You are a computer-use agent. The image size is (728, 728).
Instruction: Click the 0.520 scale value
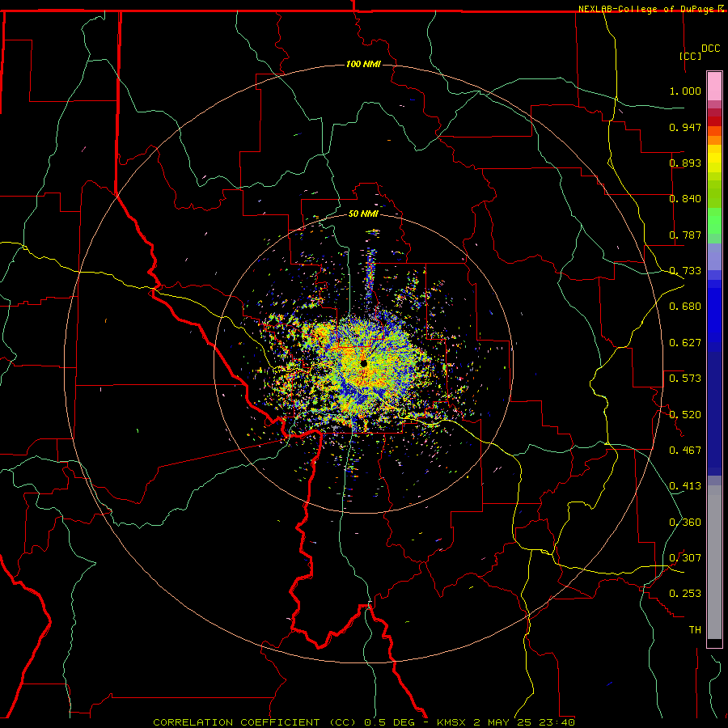click(x=685, y=415)
